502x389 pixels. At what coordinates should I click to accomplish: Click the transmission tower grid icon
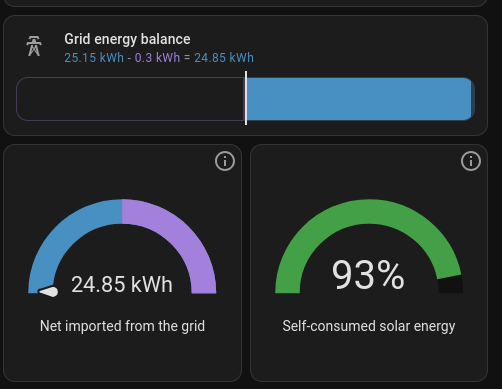coord(34,46)
